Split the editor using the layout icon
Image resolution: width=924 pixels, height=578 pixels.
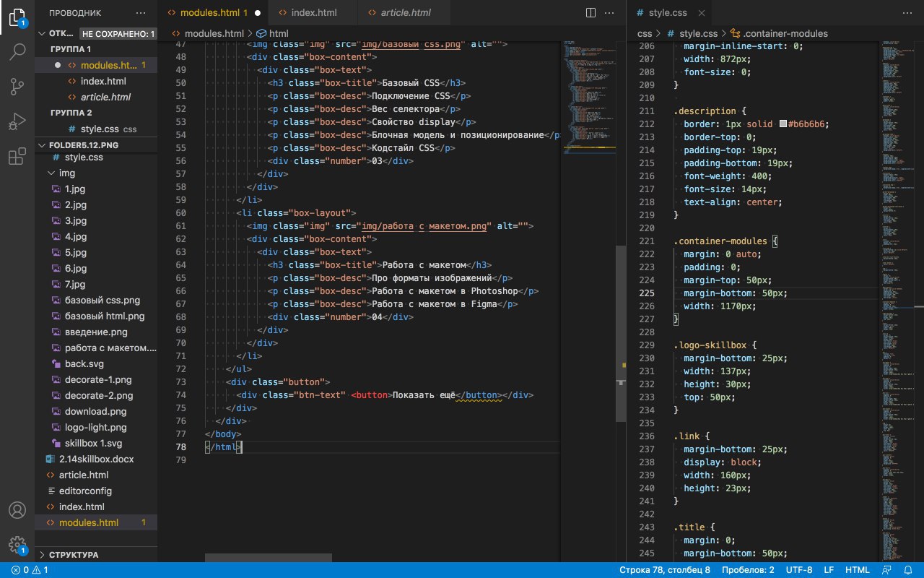pos(590,12)
